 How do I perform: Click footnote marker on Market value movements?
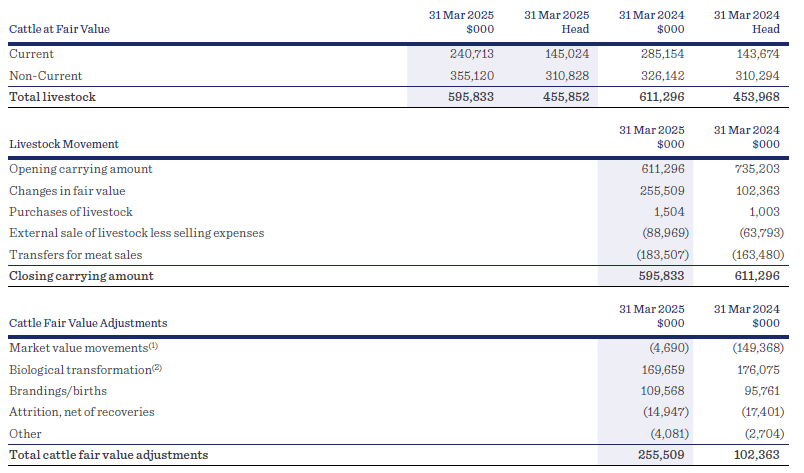[153, 346]
